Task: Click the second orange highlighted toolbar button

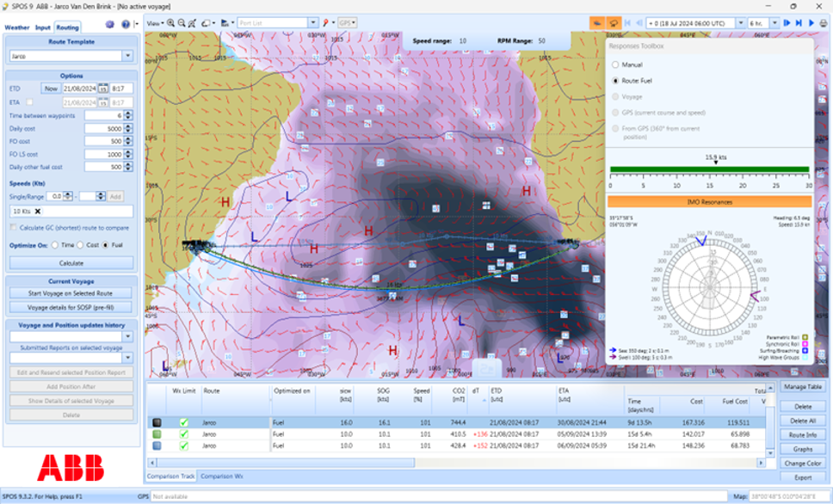Action: [614, 23]
